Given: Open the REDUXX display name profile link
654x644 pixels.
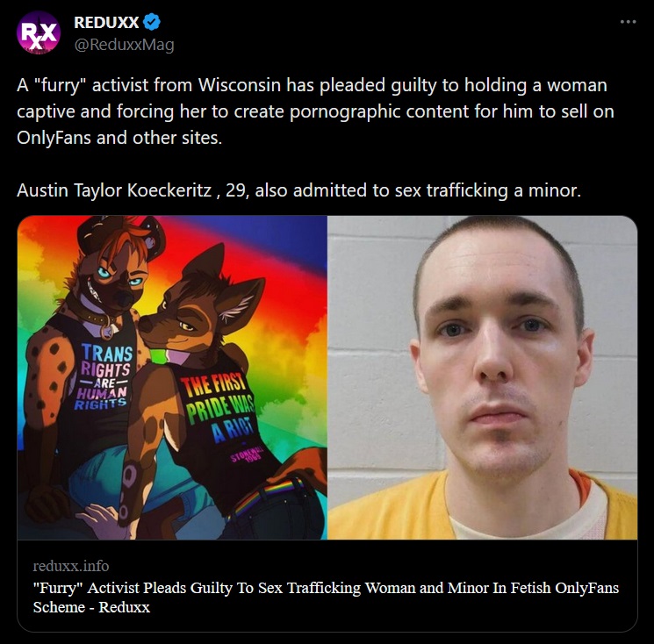Looking at the screenshot, I should (106, 23).
